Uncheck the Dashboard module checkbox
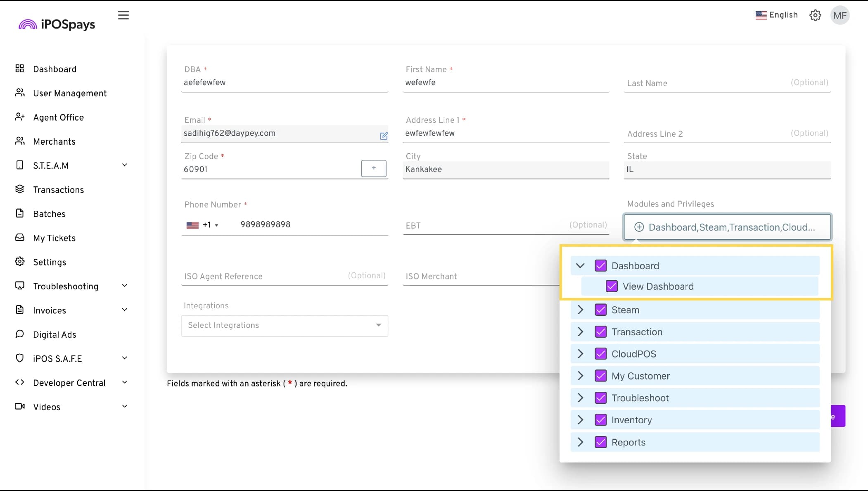Viewport: 868px width, 491px height. (x=600, y=266)
